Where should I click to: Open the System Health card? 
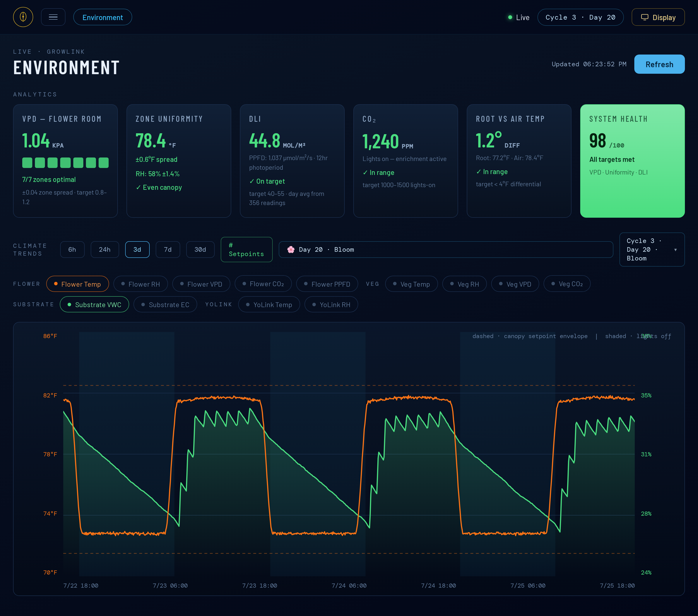tap(632, 161)
